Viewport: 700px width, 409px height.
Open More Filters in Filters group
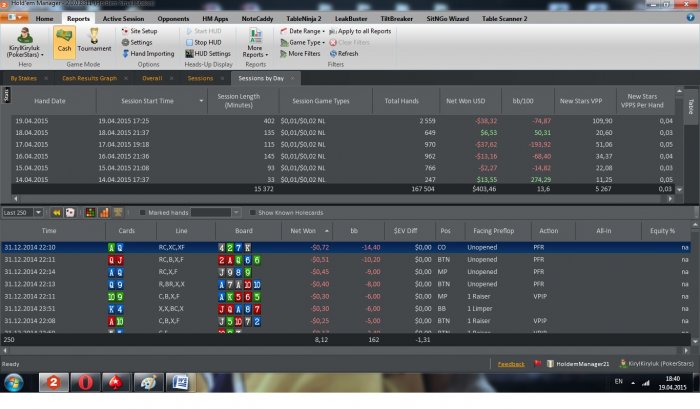(x=300, y=53)
